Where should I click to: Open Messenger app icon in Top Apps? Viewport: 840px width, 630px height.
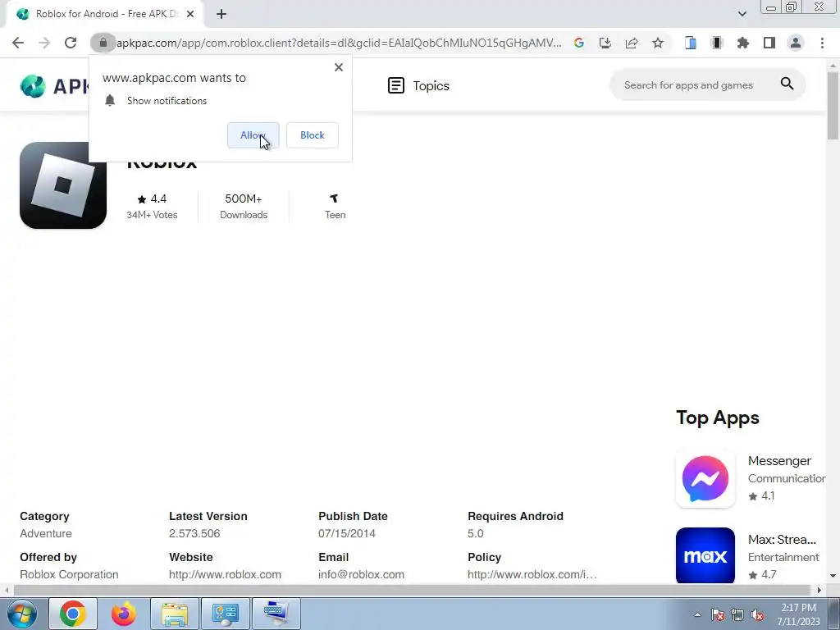(705, 478)
